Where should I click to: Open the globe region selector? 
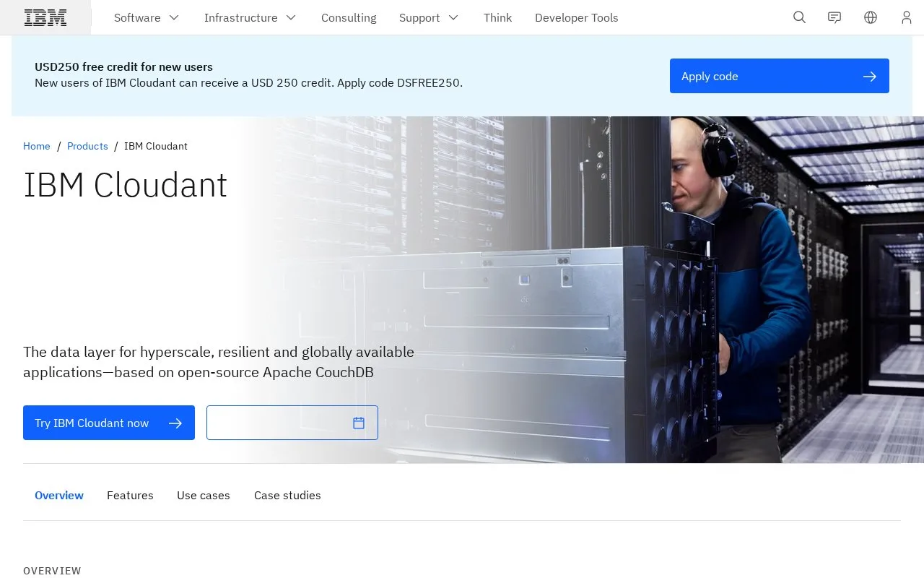click(x=871, y=17)
